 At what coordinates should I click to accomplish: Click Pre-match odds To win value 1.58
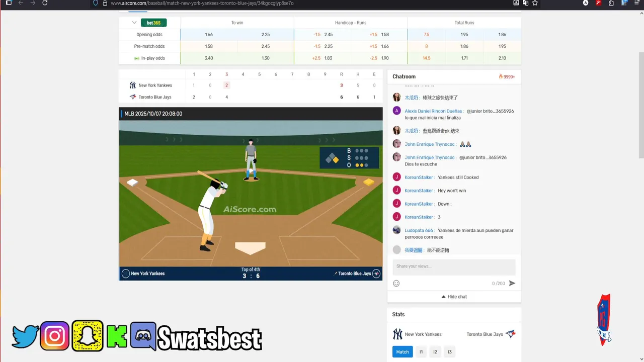(209, 46)
